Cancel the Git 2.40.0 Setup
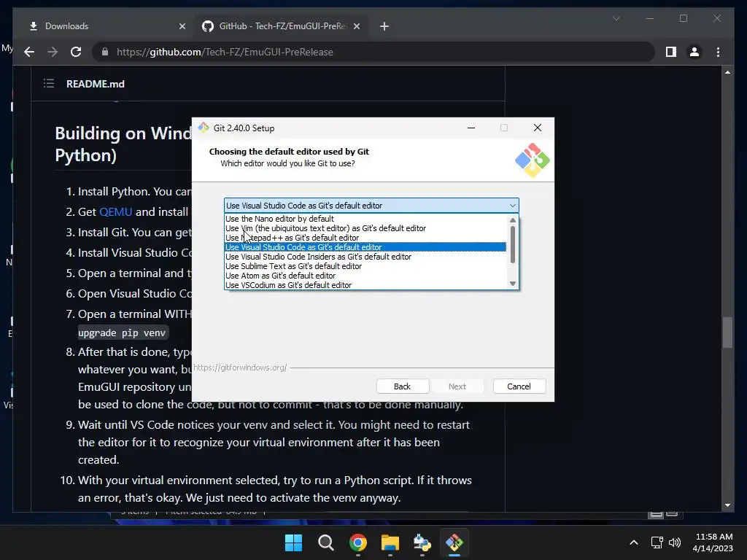This screenshot has width=747, height=560. [x=519, y=386]
